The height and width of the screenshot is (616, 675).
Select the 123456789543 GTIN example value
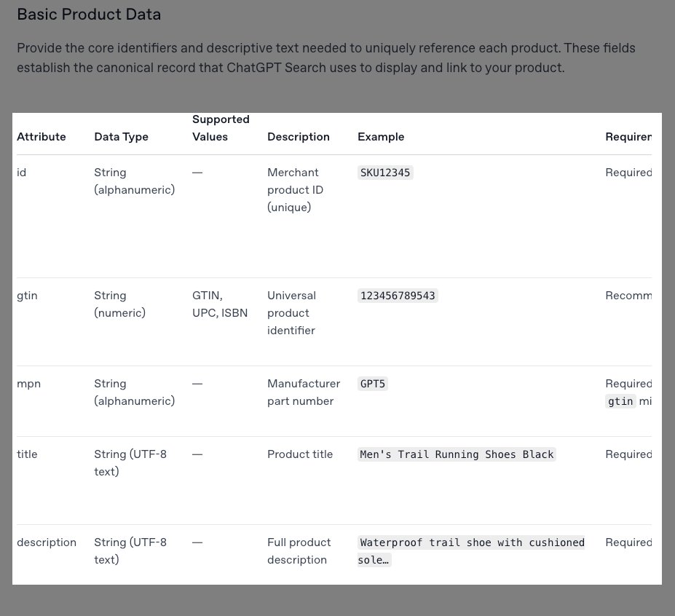[398, 296]
